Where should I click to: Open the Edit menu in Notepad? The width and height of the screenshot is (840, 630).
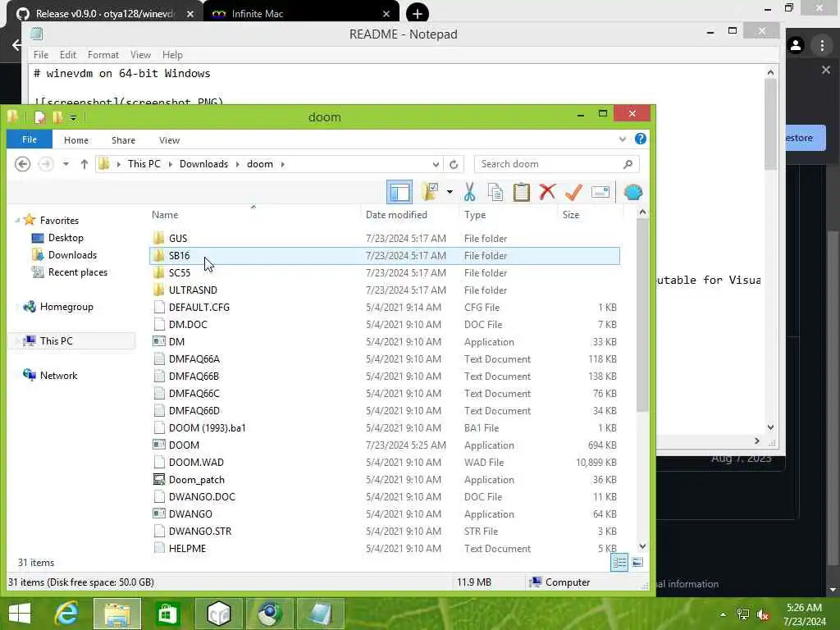pos(68,55)
